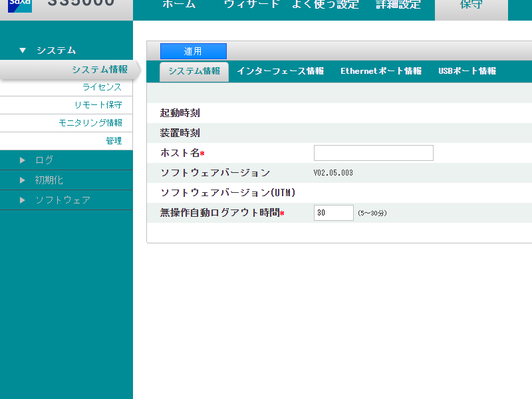
Task: Click the 装置時刻 label
Action: (x=180, y=133)
